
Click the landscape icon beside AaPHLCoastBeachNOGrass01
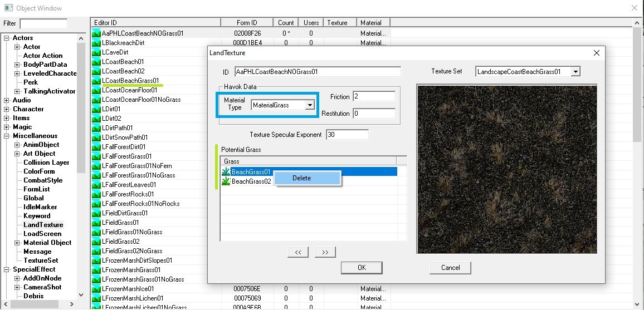point(96,33)
